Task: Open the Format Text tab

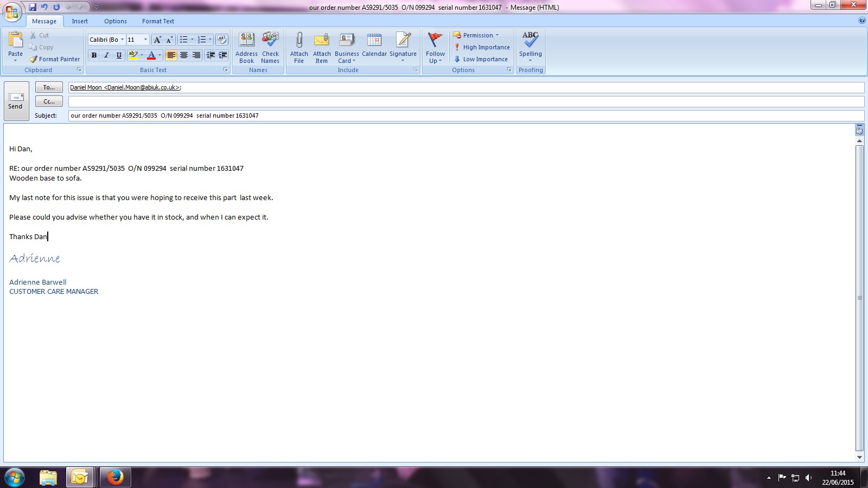Action: (158, 21)
